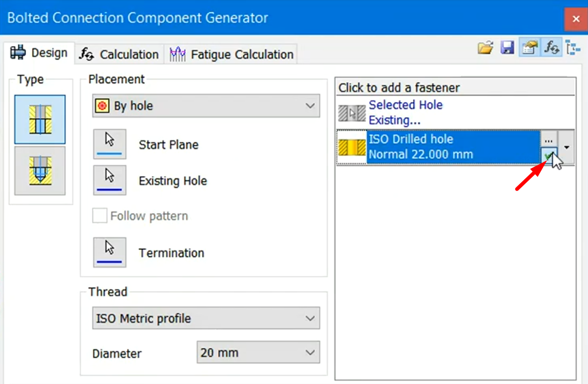Expand the ISO Drilled hole dropdown arrow

click(567, 147)
